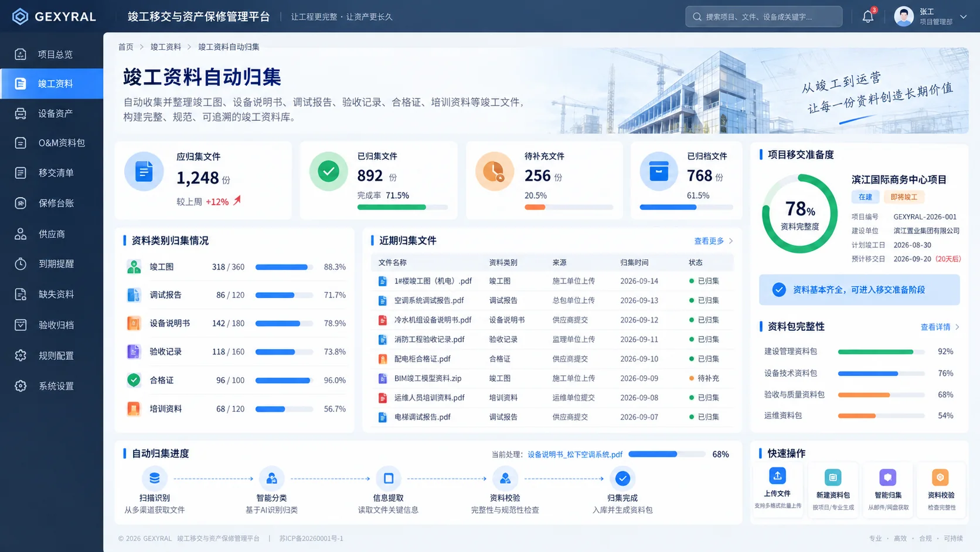980x552 pixels.
Task: Click 竣工资料 breadcrumb link
Action: [x=166, y=47]
